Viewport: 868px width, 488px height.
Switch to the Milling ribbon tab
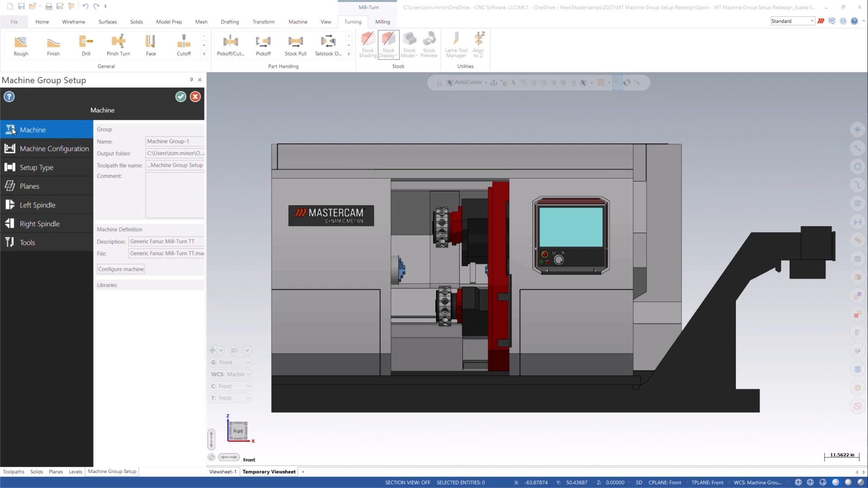(x=382, y=22)
